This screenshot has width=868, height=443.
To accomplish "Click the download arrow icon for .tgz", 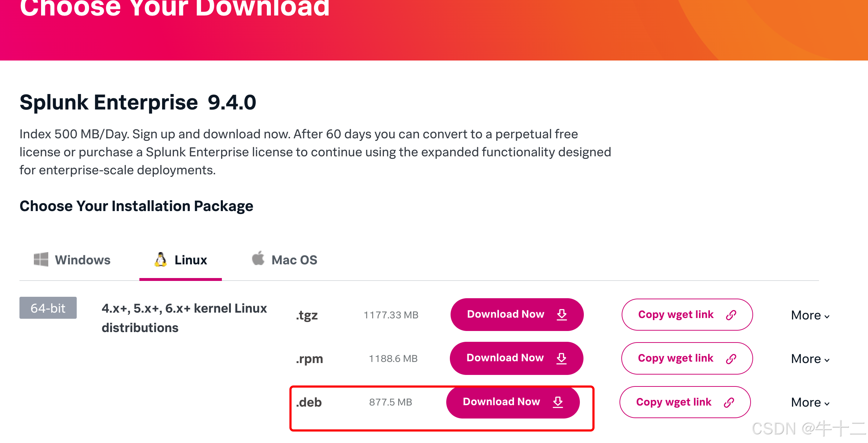I will (x=562, y=314).
